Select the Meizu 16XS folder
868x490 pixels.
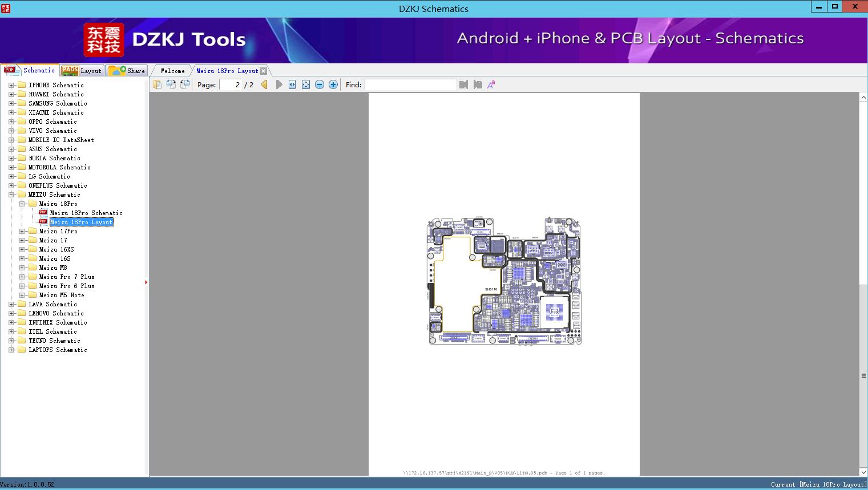[56, 249]
